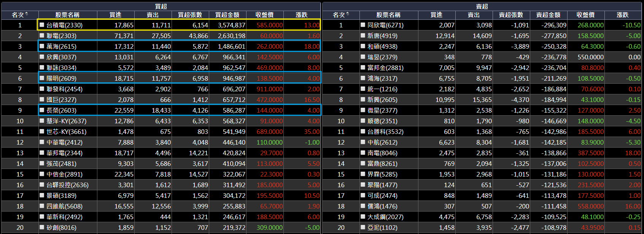Image resolution: width=644 pixels, height=234 pixels.
Task: Check the 同欣電(6271) checkbox
Action: [x=363, y=25]
